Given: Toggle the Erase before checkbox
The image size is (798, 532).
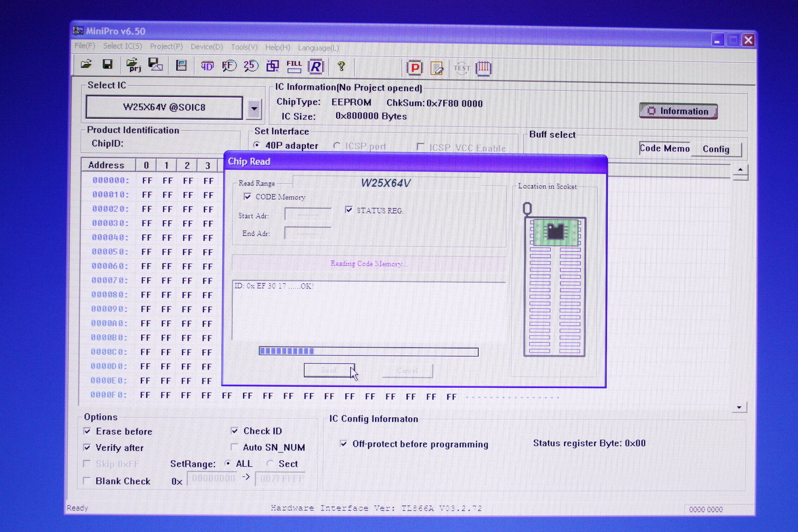Looking at the screenshot, I should (87, 431).
